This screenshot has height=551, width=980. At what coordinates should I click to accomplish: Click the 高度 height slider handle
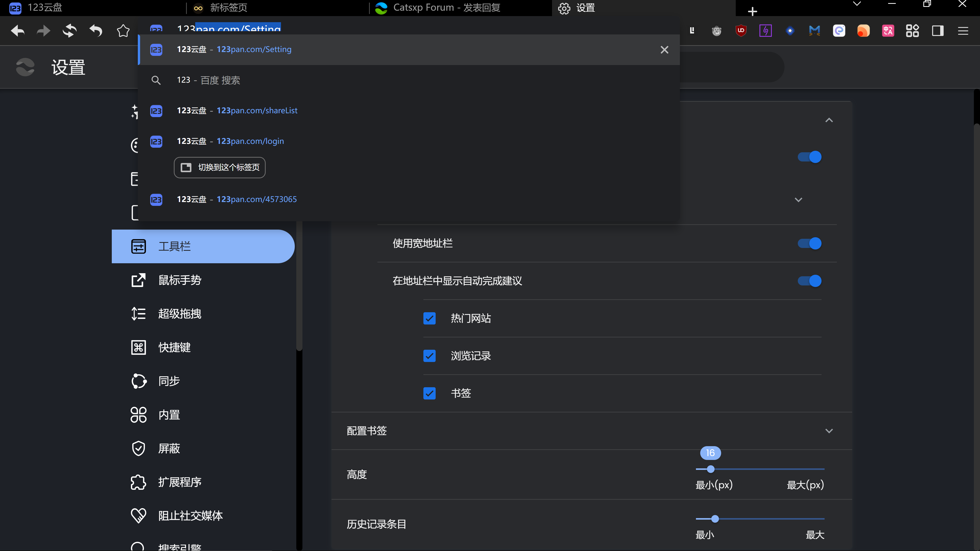710,469
